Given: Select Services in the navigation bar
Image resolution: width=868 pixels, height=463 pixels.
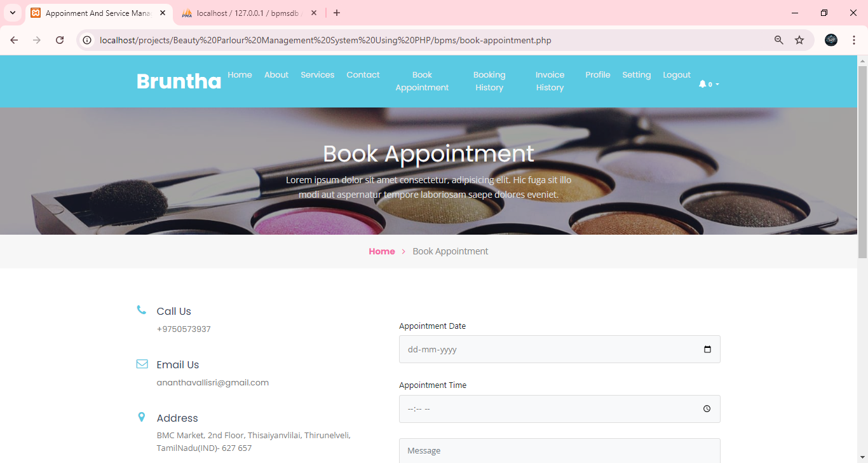Looking at the screenshot, I should [317, 75].
